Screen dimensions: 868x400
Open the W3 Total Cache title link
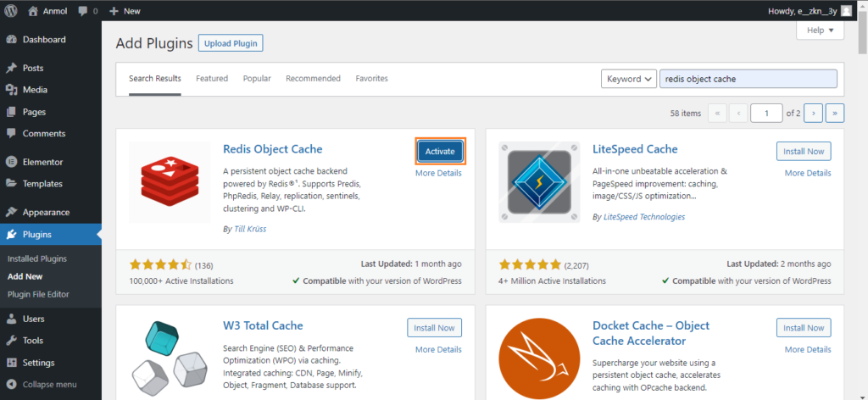(x=263, y=325)
